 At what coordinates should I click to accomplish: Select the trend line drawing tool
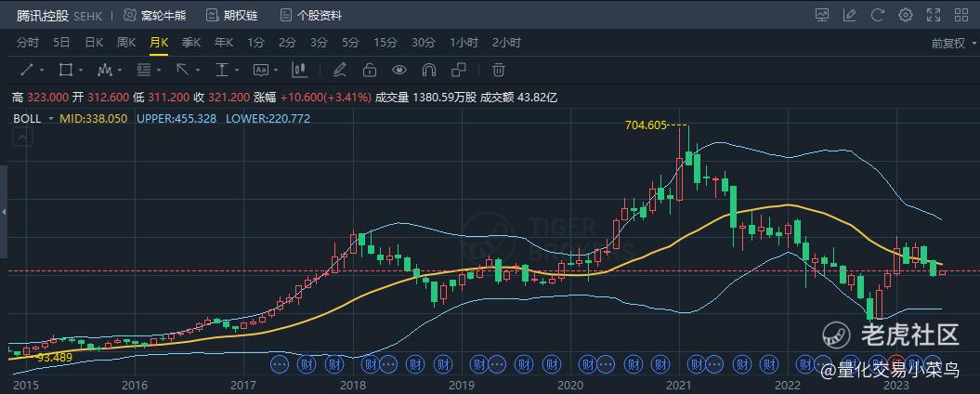coord(26,70)
